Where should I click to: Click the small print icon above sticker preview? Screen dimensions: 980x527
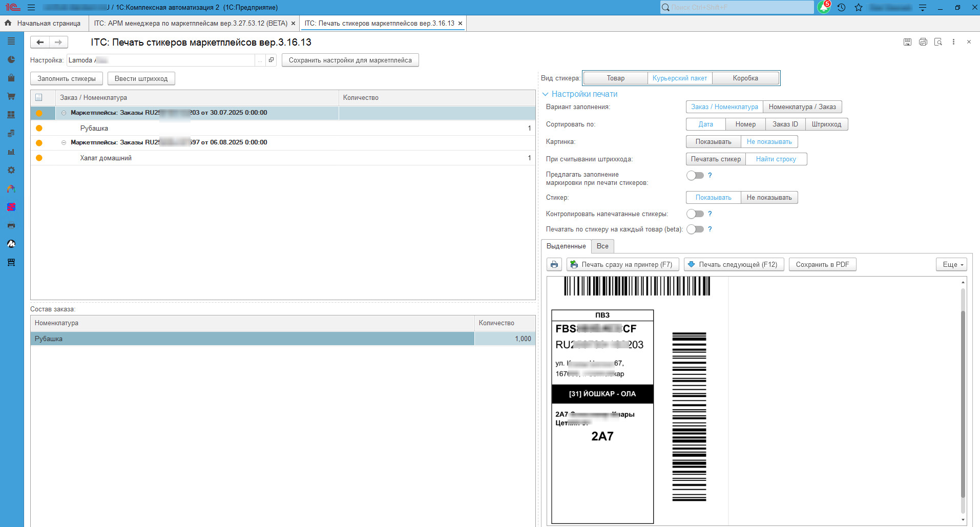click(x=554, y=265)
